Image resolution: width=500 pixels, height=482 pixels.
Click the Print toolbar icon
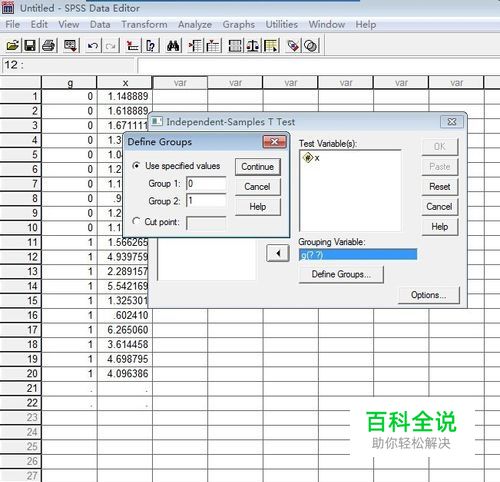(49, 45)
